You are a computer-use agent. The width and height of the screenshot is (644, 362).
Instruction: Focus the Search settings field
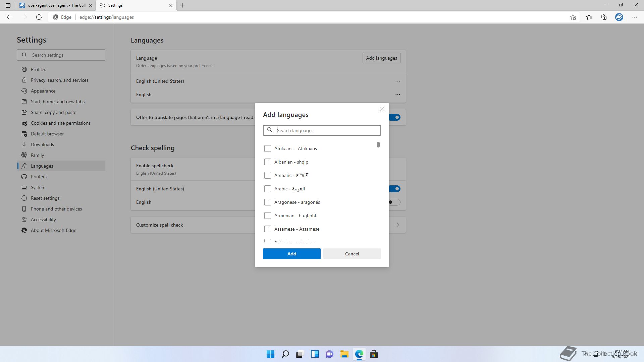pos(61,55)
